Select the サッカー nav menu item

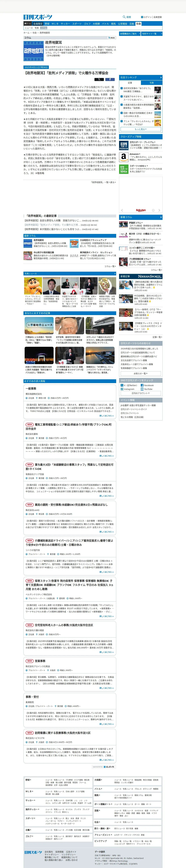pyautogui.click(x=65, y=24)
